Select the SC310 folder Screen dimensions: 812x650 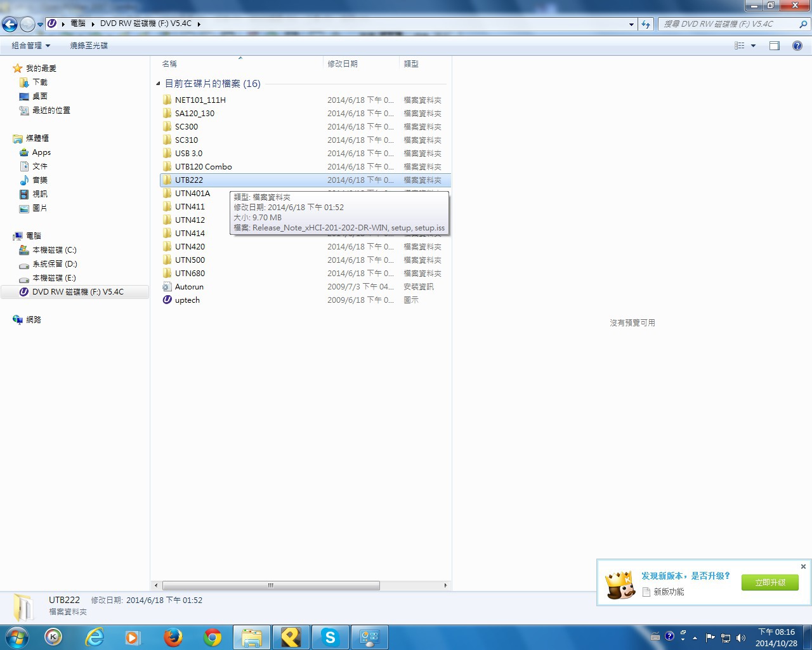click(305, 140)
